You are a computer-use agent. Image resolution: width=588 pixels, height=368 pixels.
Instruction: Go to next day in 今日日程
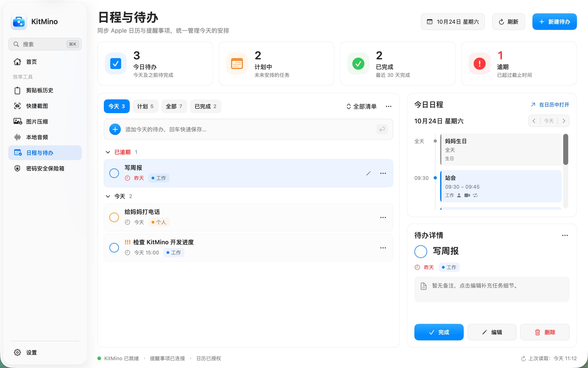pyautogui.click(x=564, y=121)
